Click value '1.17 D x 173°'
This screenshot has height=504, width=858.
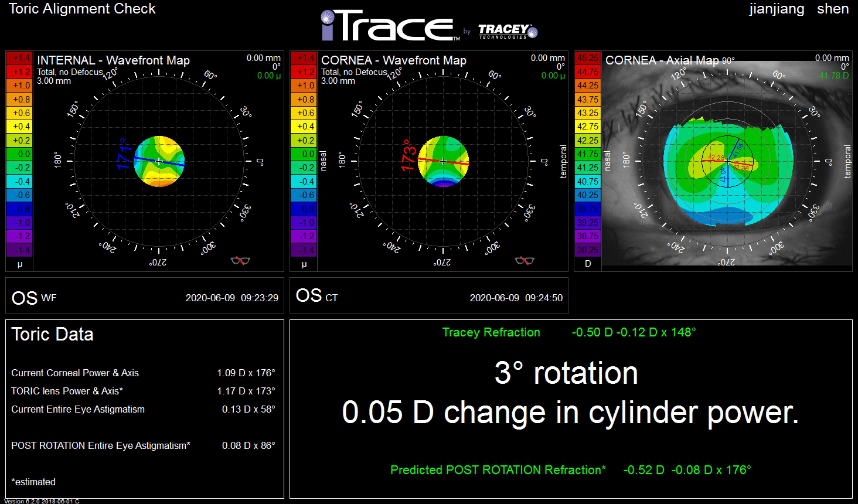coord(246,391)
